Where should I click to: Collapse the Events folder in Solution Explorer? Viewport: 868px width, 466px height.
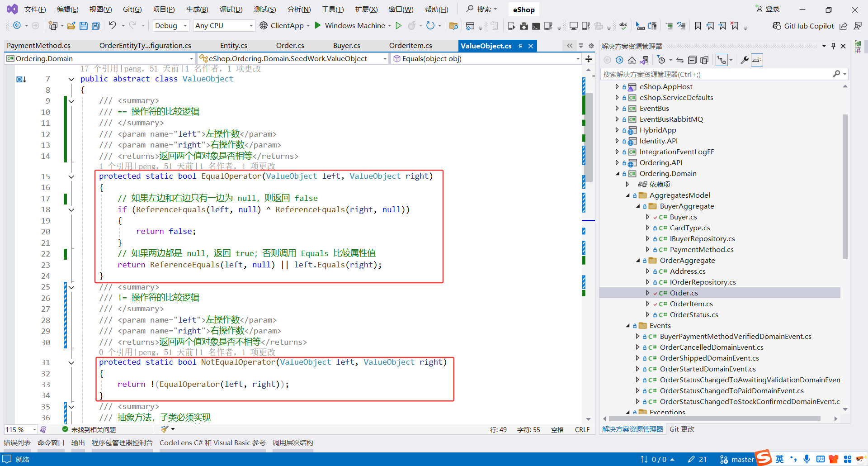[628, 326]
